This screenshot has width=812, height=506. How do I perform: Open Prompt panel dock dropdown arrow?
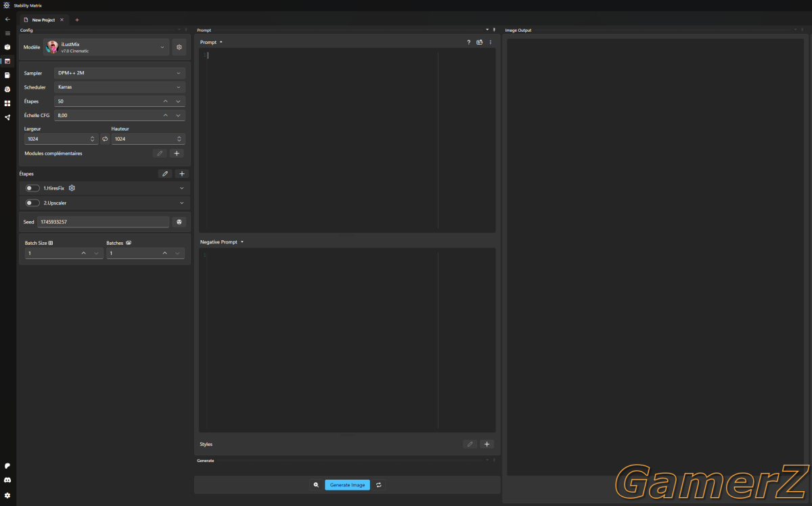pos(487,30)
